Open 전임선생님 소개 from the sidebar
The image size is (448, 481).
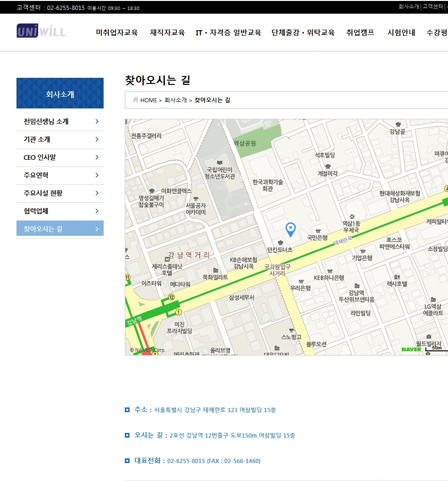click(x=60, y=122)
